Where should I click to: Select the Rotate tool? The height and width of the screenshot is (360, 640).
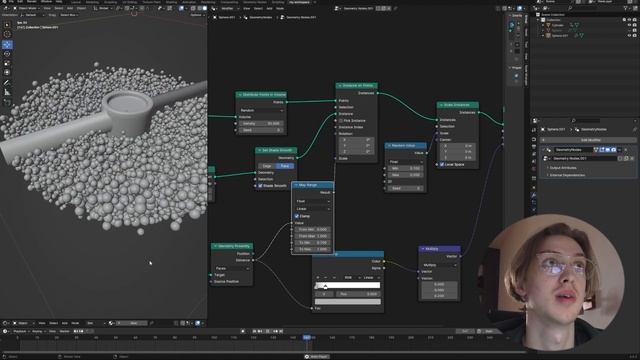(x=7, y=54)
